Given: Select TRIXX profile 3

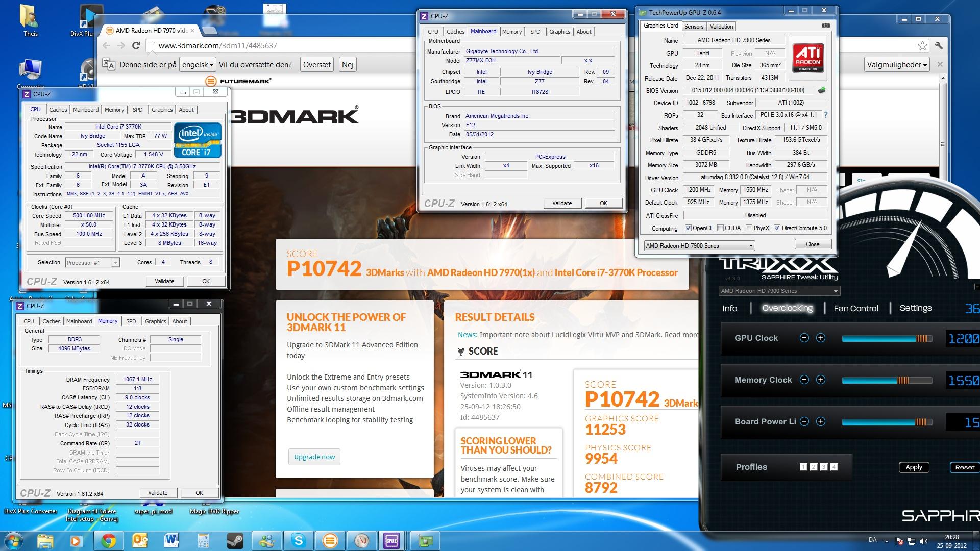Looking at the screenshot, I should tap(824, 467).
